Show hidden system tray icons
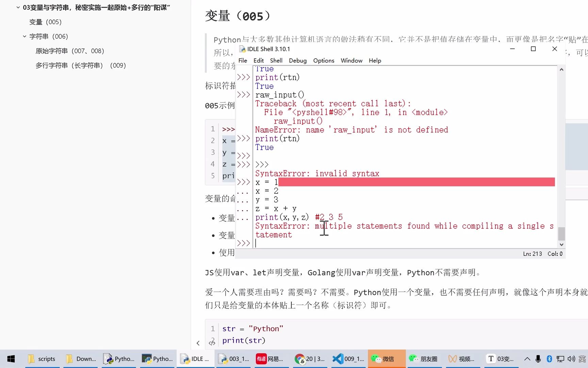 pos(527,359)
